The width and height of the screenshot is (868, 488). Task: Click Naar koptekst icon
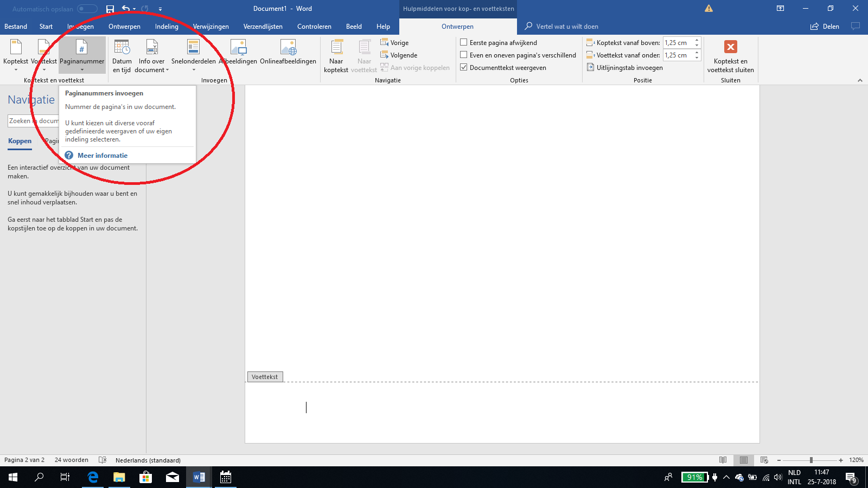click(336, 48)
